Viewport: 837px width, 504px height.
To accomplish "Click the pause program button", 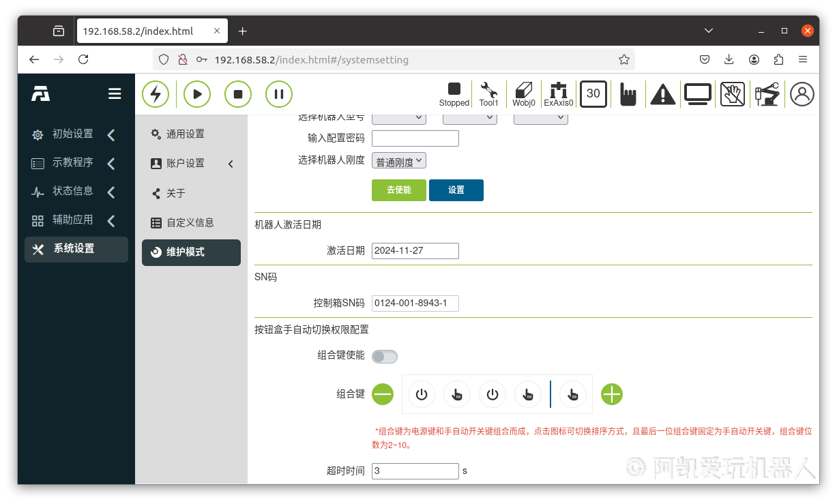I will coord(279,94).
